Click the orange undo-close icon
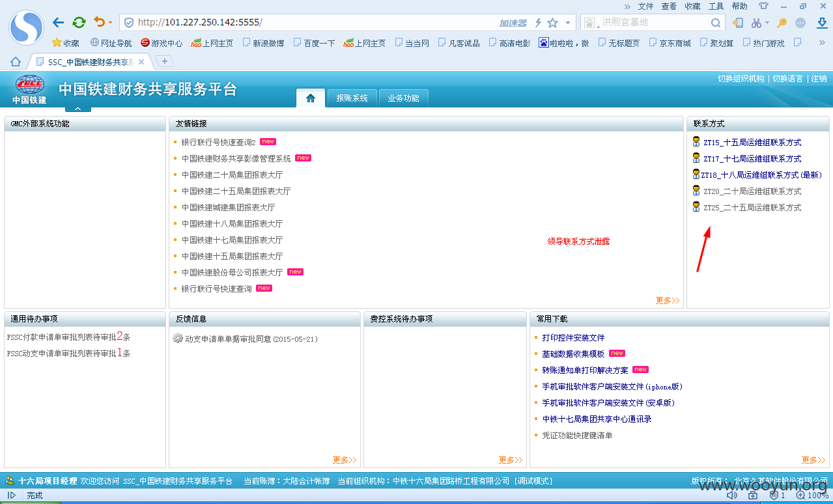This screenshot has width=833, height=504. tap(99, 22)
